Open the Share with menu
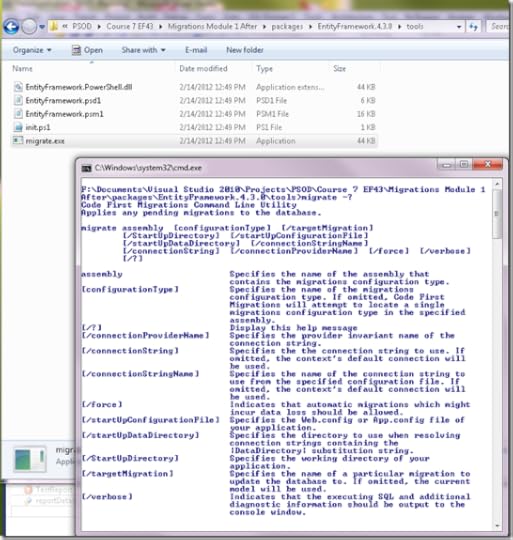The height and width of the screenshot is (540, 513). click(143, 50)
